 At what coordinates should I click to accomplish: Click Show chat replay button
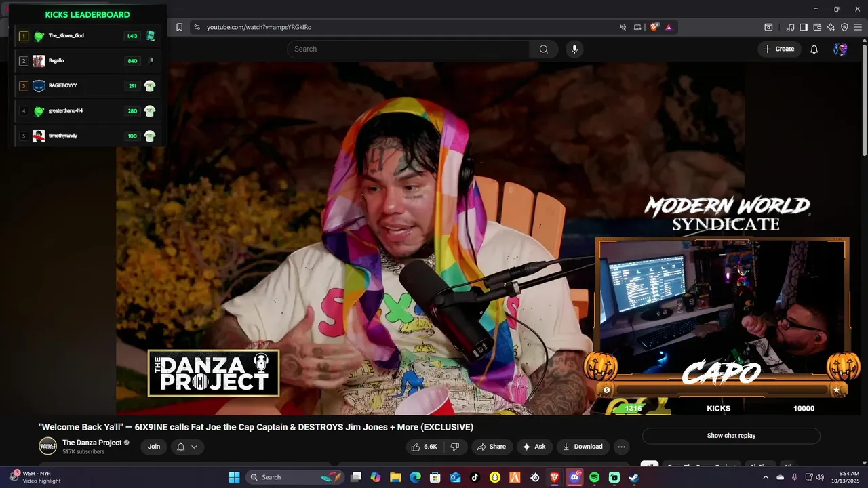click(731, 436)
